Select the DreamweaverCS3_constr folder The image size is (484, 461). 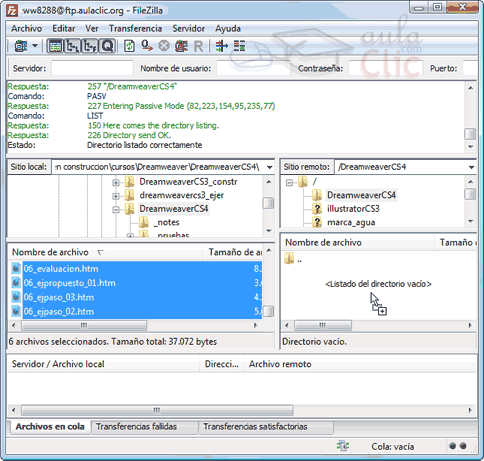tap(188, 182)
